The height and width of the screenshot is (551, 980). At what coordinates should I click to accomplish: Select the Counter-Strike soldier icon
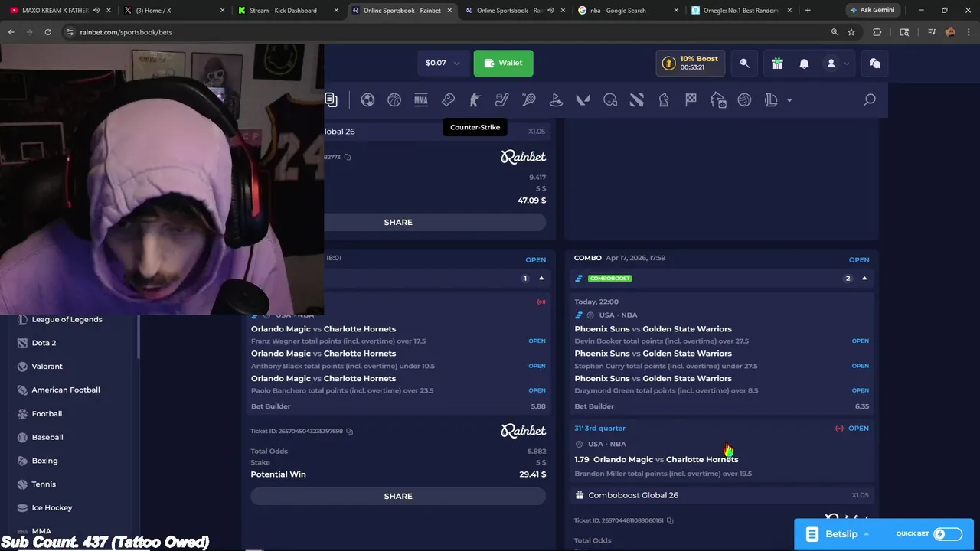[x=475, y=99]
